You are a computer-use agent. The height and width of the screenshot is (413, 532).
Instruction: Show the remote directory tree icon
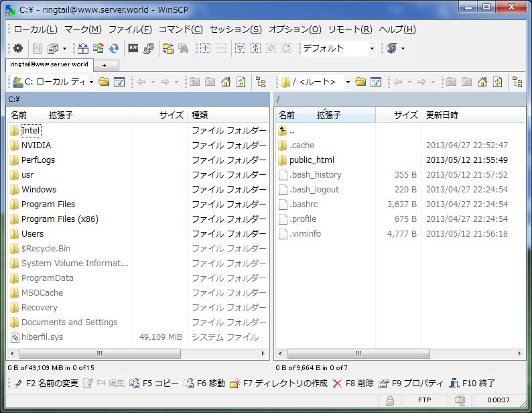(517, 82)
